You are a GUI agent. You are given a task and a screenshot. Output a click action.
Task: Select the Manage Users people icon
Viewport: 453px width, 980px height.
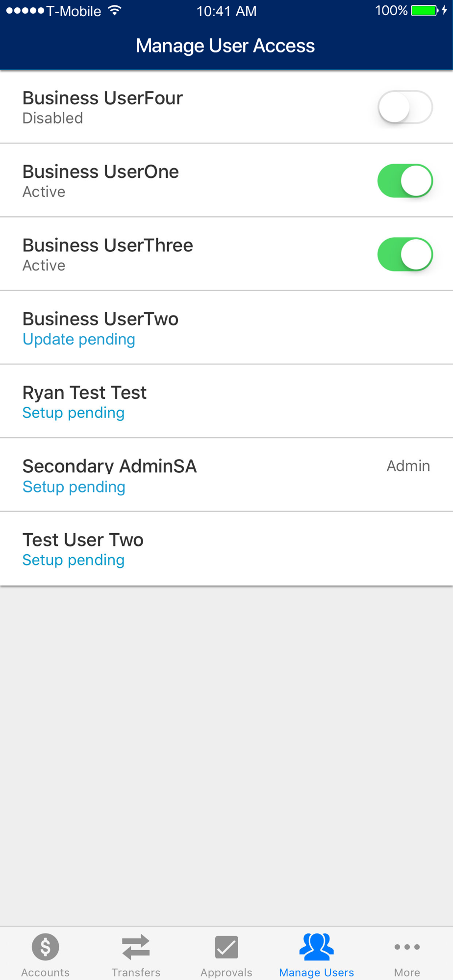(317, 947)
